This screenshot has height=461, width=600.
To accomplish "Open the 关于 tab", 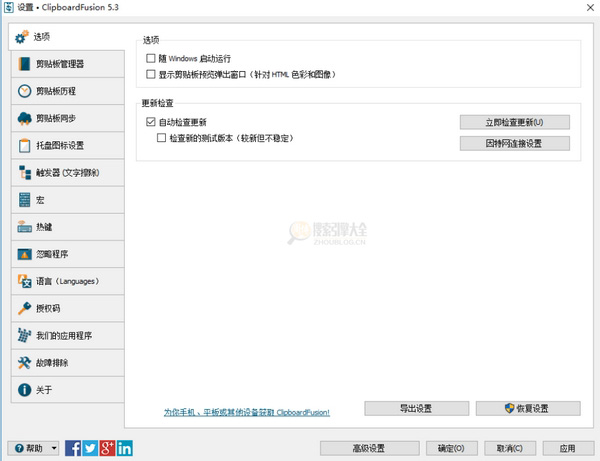I will [68, 390].
